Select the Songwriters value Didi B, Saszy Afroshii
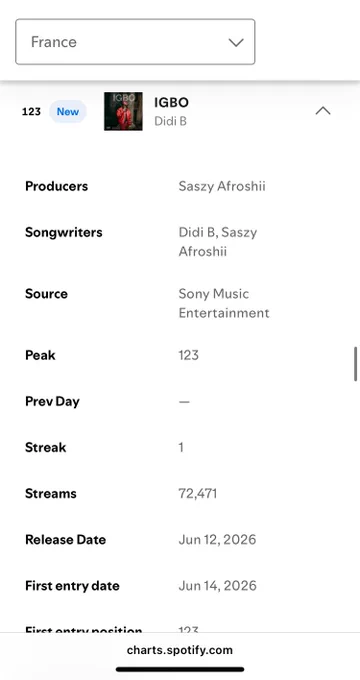Screen dimensions: 360x680 pos(218,242)
